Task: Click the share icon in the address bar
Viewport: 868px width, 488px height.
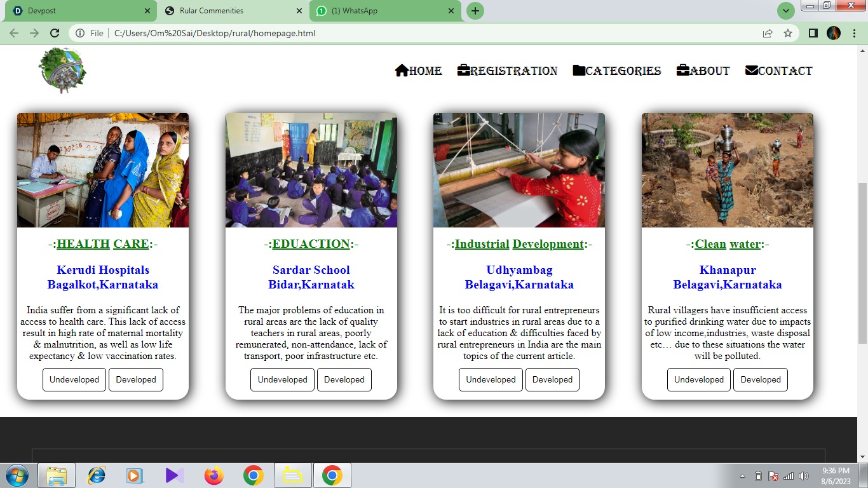Action: tap(767, 33)
